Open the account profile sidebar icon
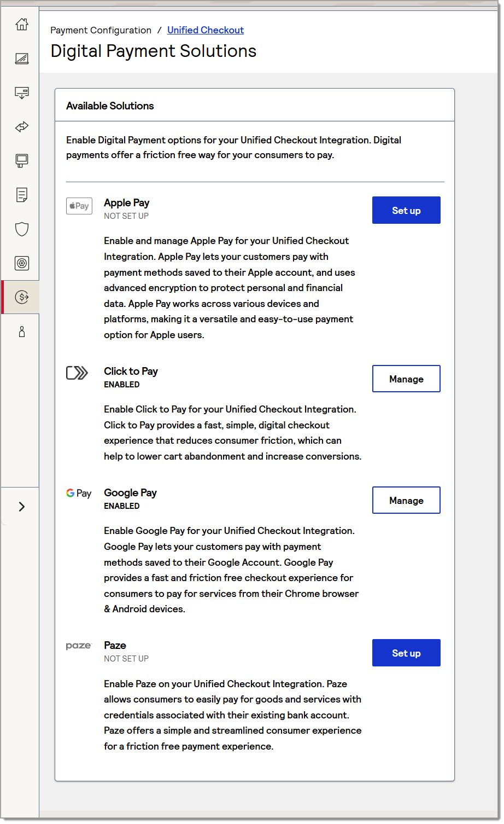 click(x=21, y=331)
